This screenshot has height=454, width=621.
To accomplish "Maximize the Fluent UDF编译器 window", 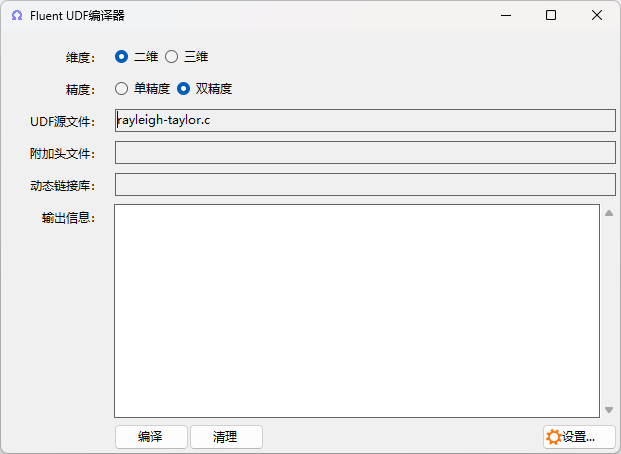I will pos(551,15).
